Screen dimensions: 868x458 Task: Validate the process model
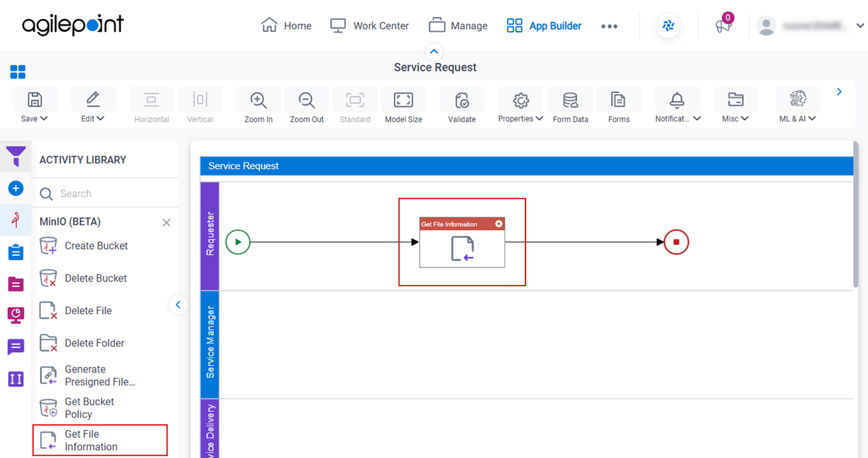click(x=462, y=100)
